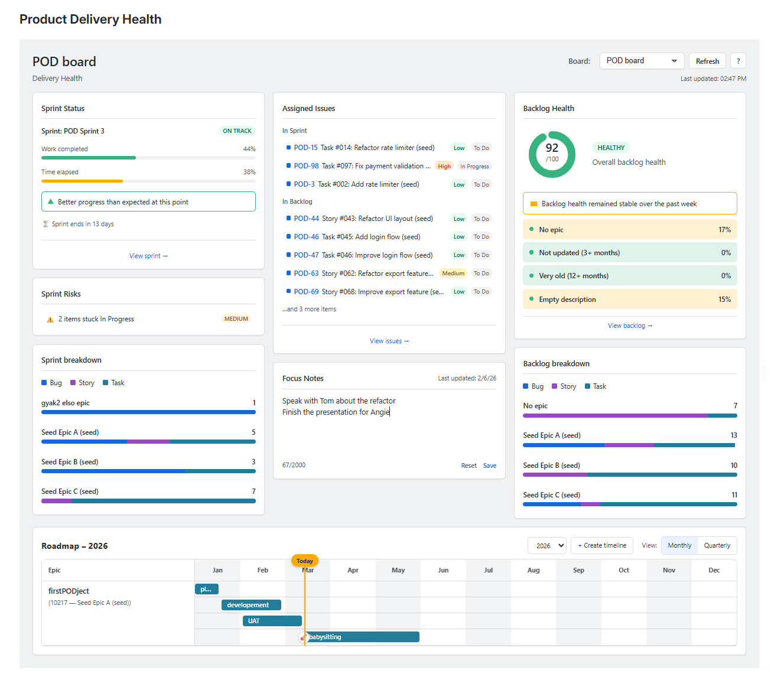Open issue POD-3
Image resolution: width=784 pixels, height=690 pixels.
pyautogui.click(x=304, y=184)
